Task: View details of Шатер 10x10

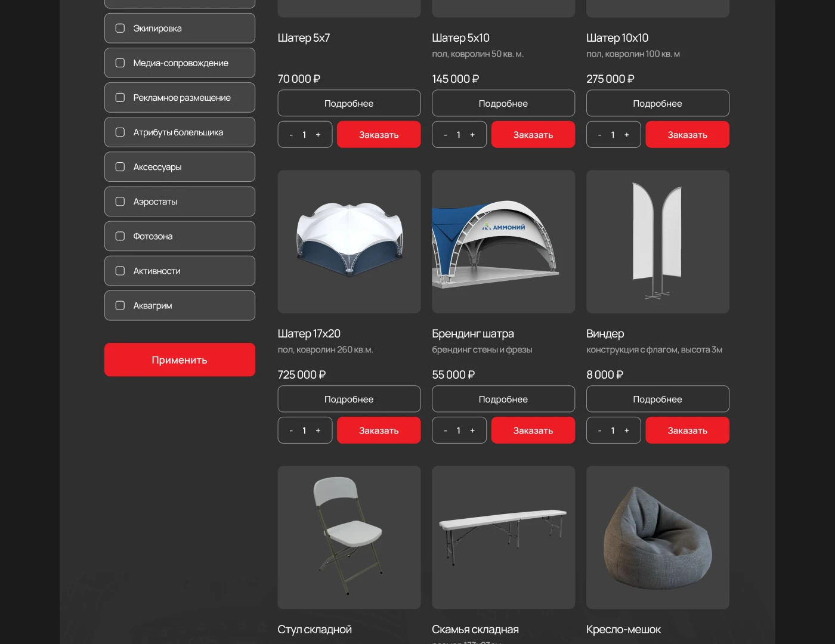Action: point(657,103)
